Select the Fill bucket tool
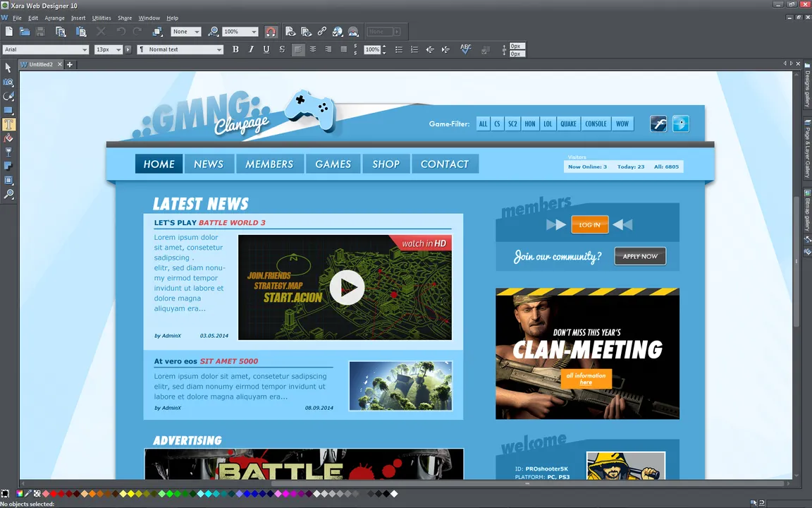812x508 pixels. [x=8, y=138]
